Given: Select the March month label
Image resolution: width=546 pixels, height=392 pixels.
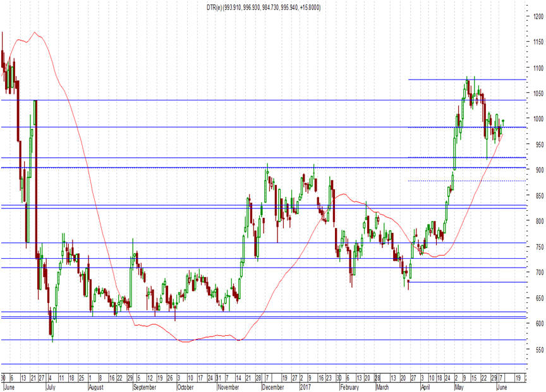Looking at the screenshot, I should [382, 387].
